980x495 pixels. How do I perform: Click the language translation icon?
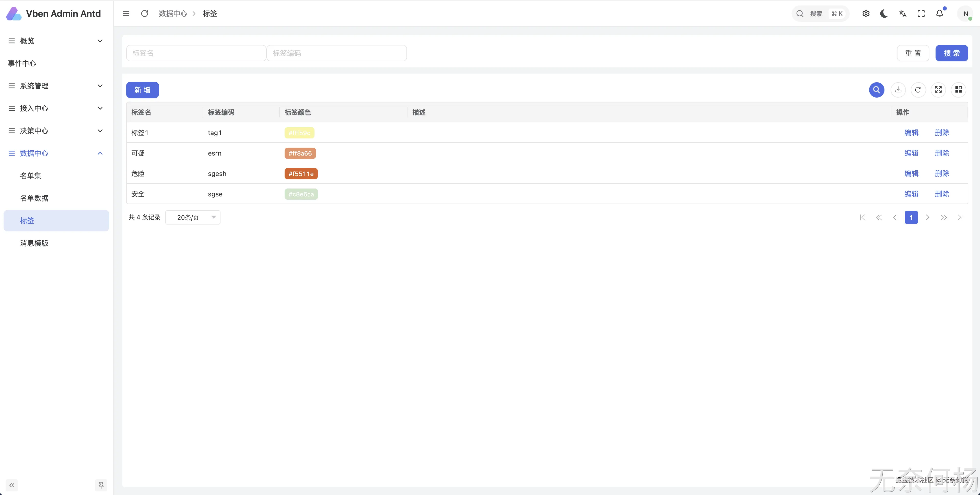click(902, 14)
